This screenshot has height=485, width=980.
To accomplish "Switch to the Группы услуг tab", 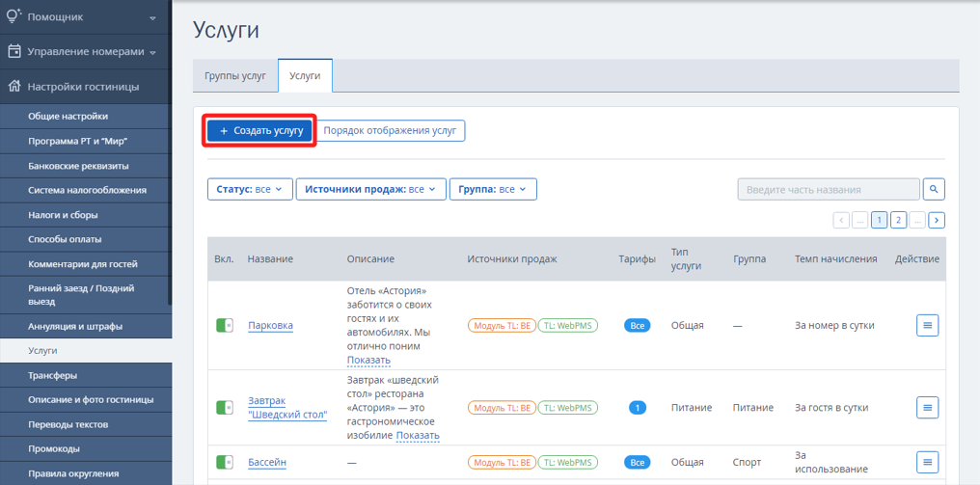I will 235,75.
